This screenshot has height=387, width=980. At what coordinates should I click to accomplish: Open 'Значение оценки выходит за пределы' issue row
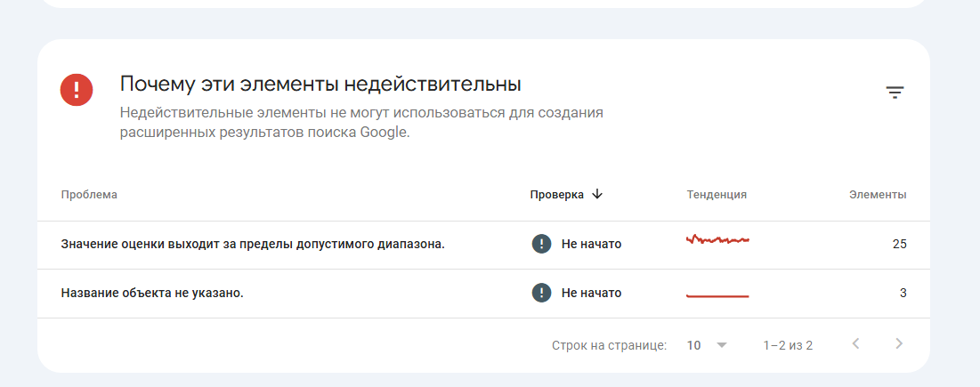pos(253,244)
